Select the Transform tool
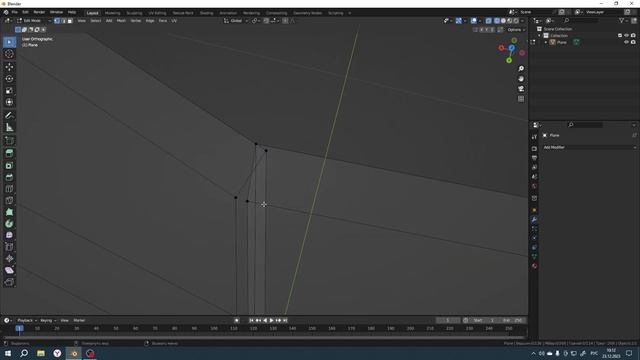Image resolution: width=640 pixels, height=360 pixels. 9,102
